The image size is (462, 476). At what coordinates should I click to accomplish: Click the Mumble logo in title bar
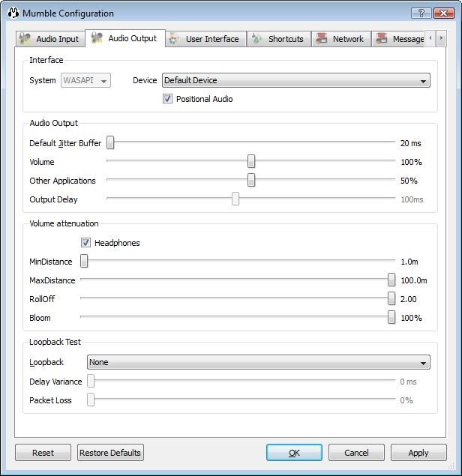tap(13, 13)
